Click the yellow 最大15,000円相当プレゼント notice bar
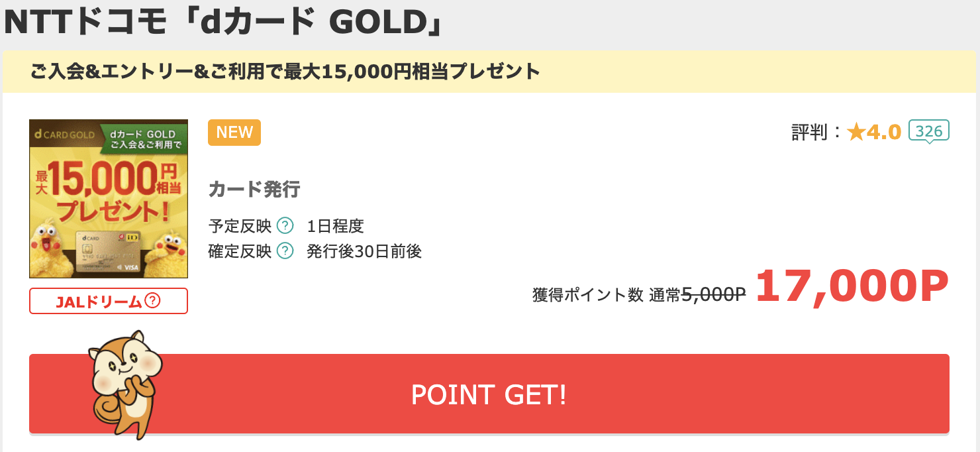Image resolution: width=980 pixels, height=452 pixels. (x=489, y=71)
